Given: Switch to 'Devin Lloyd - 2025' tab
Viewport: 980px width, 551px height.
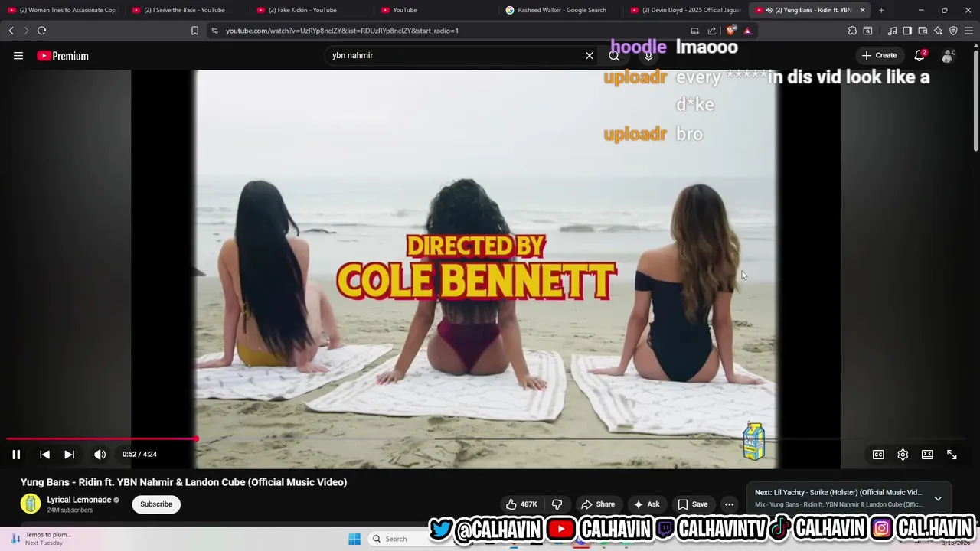Looking at the screenshot, I should pos(687,10).
